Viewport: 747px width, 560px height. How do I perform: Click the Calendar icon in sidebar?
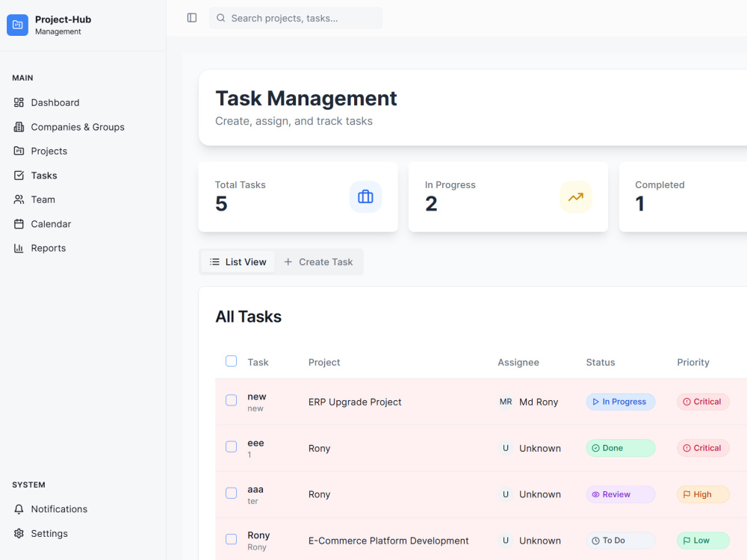point(19,224)
